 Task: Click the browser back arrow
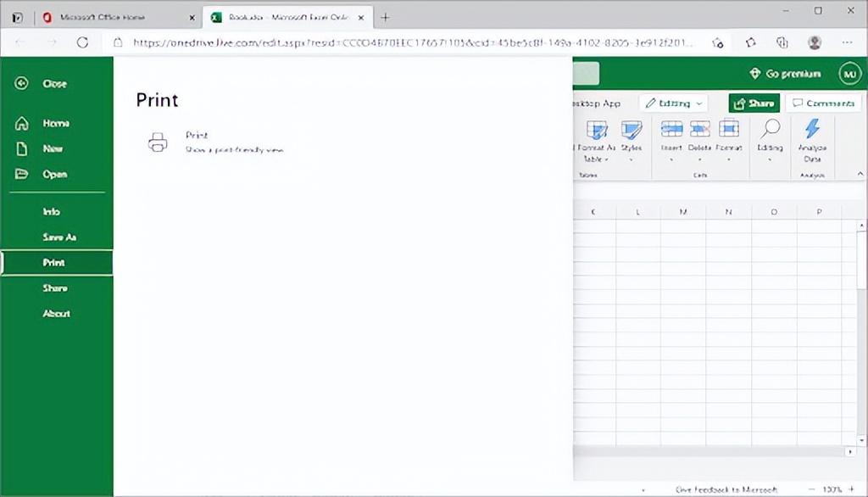pos(20,42)
